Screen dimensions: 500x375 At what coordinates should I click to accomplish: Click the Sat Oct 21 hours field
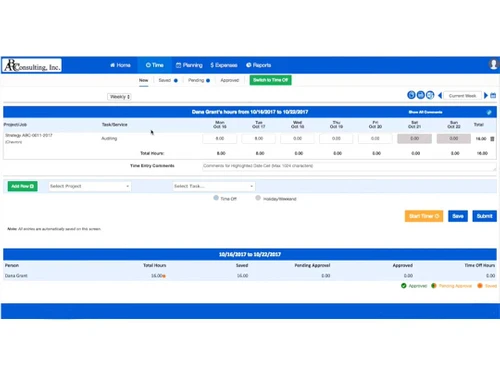[x=414, y=138]
